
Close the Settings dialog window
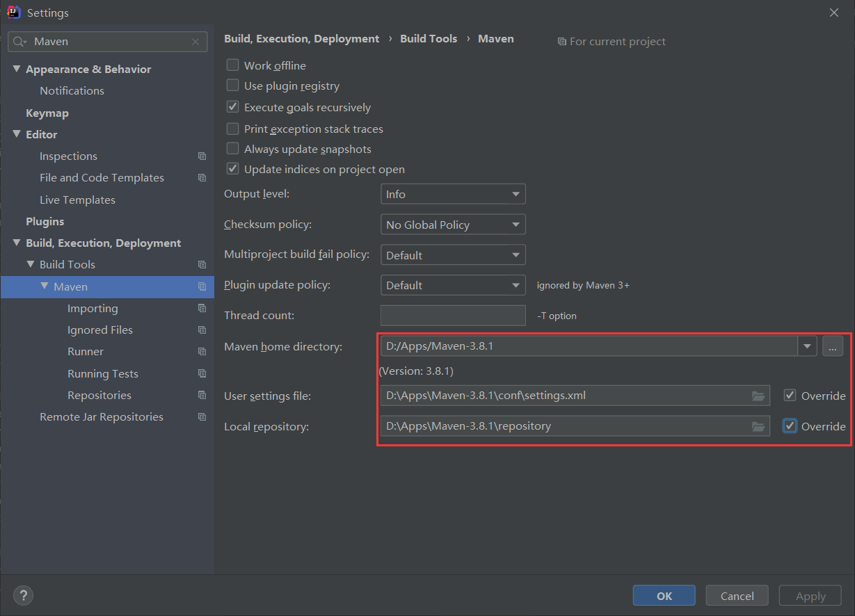pyautogui.click(x=834, y=13)
